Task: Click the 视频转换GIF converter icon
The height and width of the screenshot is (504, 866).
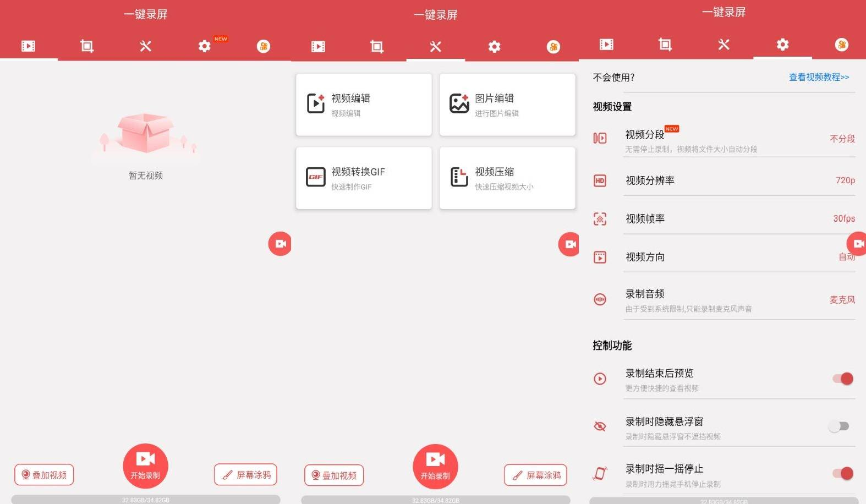Action: coord(315,177)
